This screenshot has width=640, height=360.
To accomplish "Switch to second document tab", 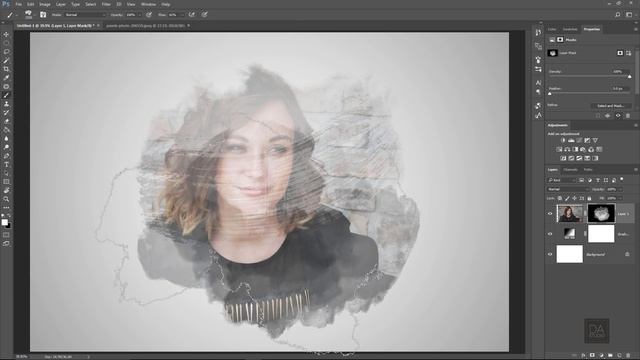I will pyautogui.click(x=145, y=25).
